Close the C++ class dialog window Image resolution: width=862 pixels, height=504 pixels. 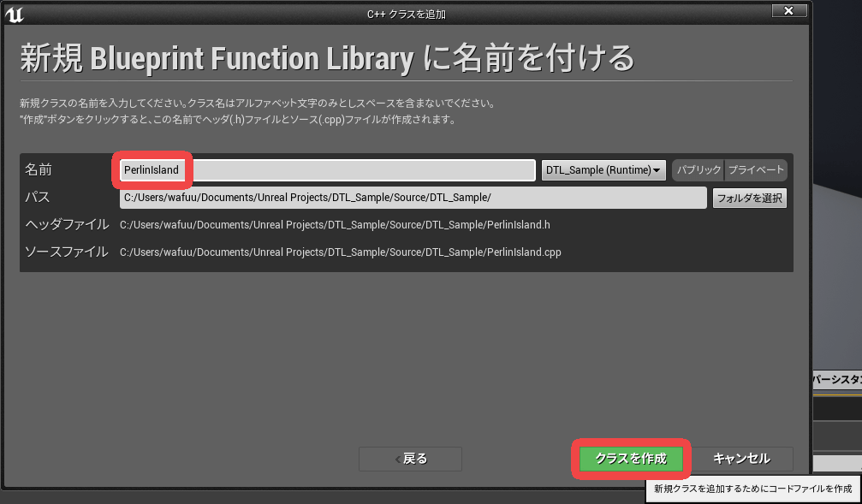[788, 10]
